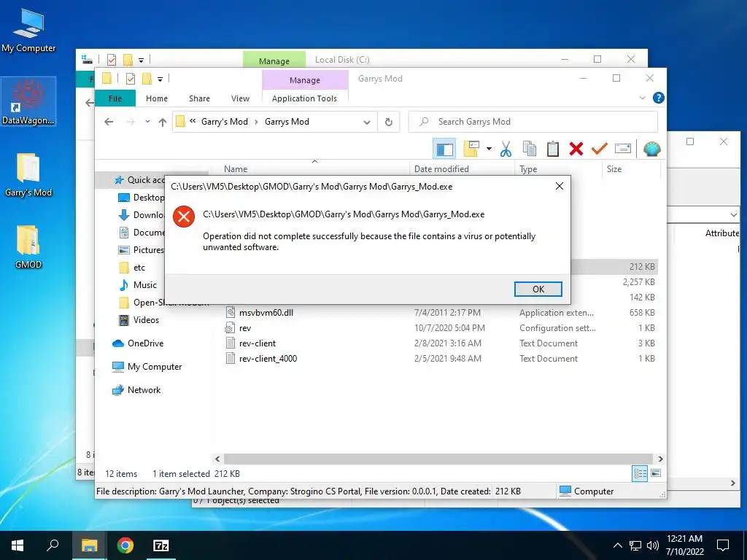The image size is (747, 560).
Task: Expand the address bar history dropdown
Action: (x=367, y=122)
